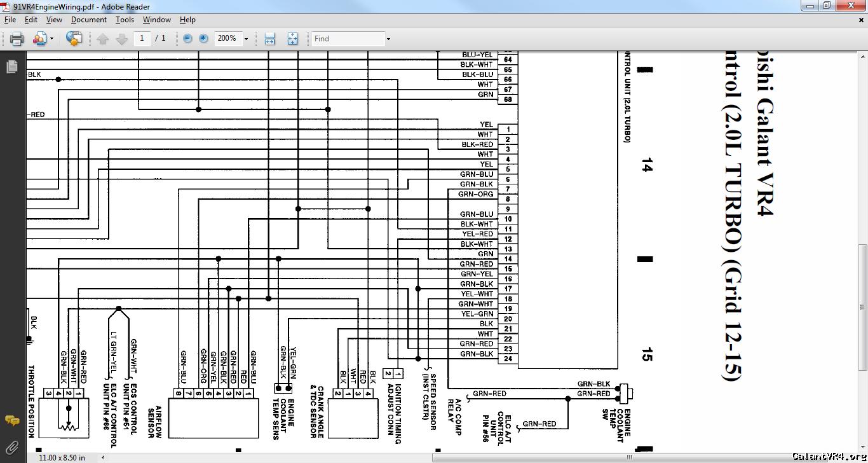
Task: Go to next page with down arrow
Action: [121, 39]
